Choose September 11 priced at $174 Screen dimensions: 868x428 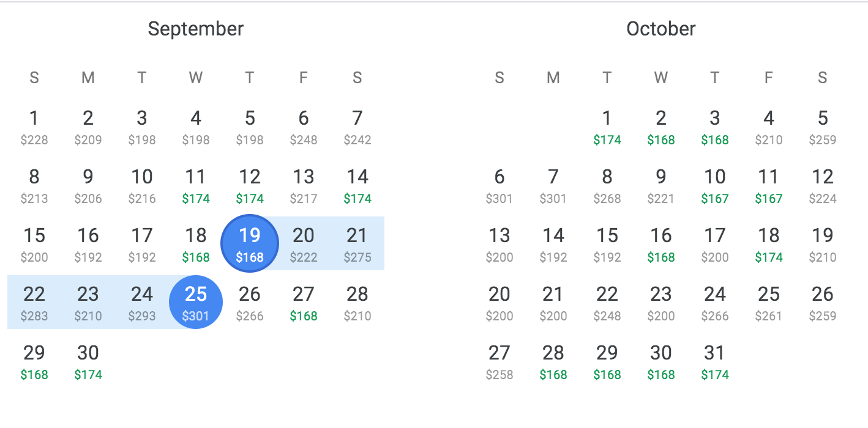click(196, 185)
